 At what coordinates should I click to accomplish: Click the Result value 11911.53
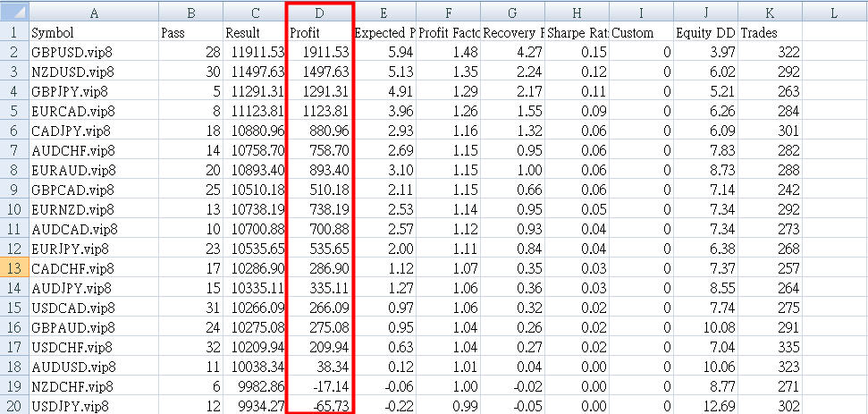pos(255,52)
